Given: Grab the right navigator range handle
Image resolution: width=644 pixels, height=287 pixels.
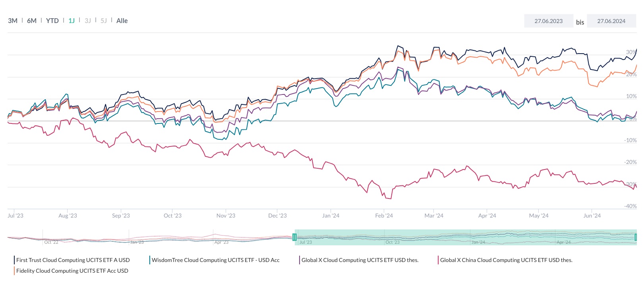Looking at the screenshot, I should coord(636,237).
